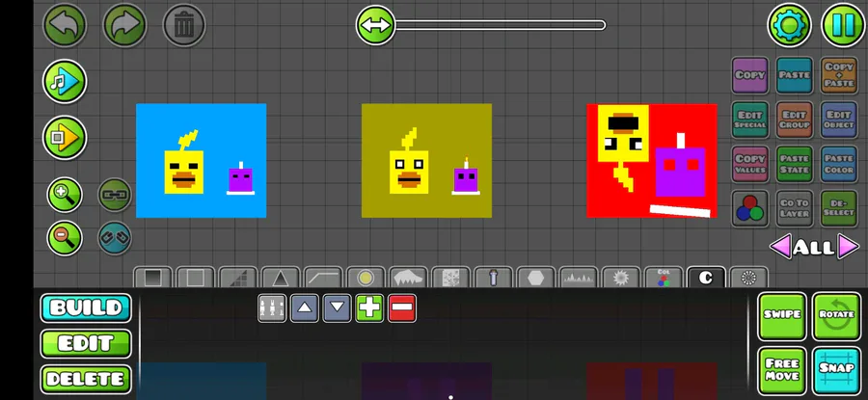Click the Copy Values button
The height and width of the screenshot is (400, 868).
[750, 164]
